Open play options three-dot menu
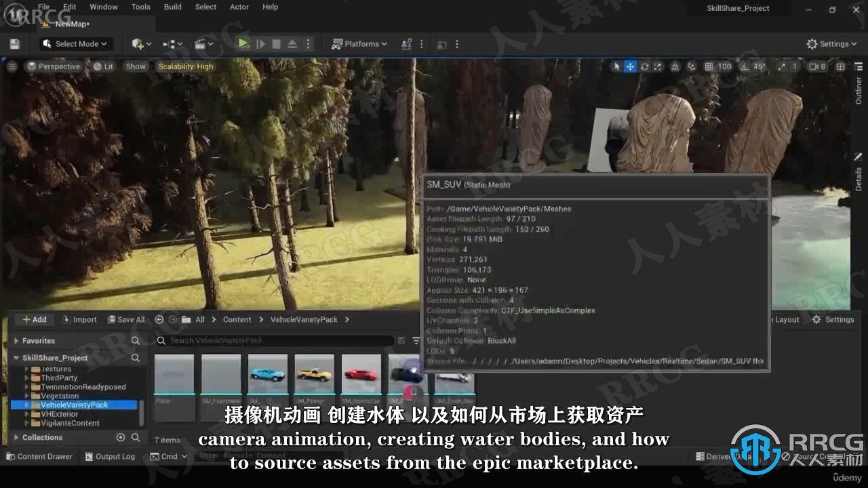This screenshot has height=488, width=868. point(308,44)
